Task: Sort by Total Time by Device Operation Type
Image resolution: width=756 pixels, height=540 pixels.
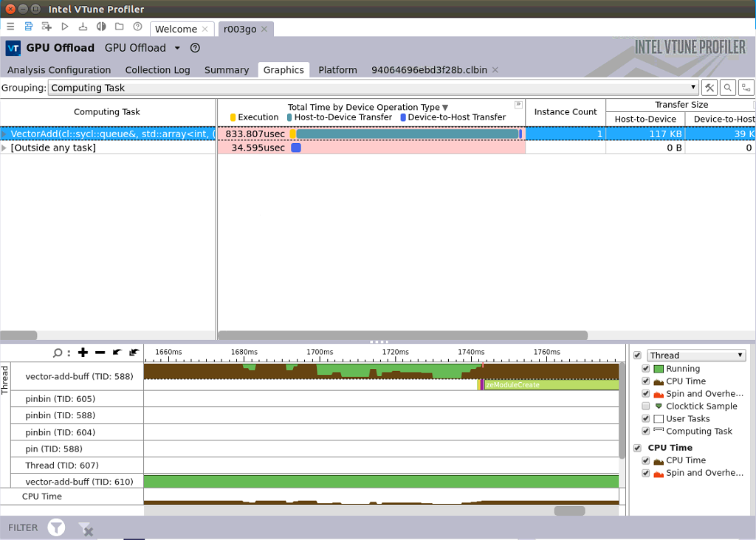Action: click(368, 107)
